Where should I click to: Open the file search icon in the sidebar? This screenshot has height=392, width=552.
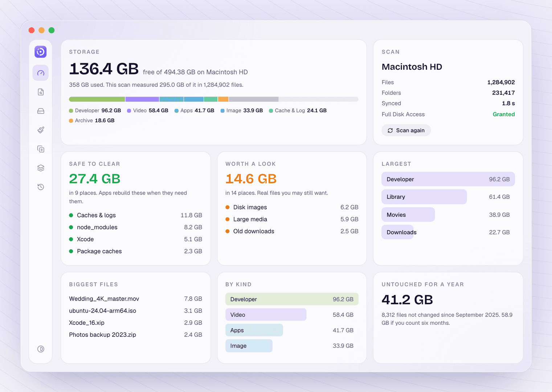click(x=41, y=92)
